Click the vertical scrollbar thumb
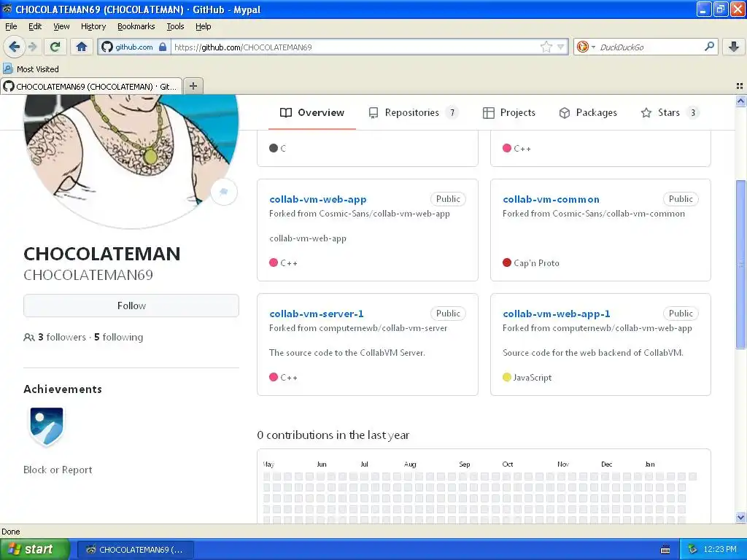The width and height of the screenshot is (747, 560). (x=740, y=264)
